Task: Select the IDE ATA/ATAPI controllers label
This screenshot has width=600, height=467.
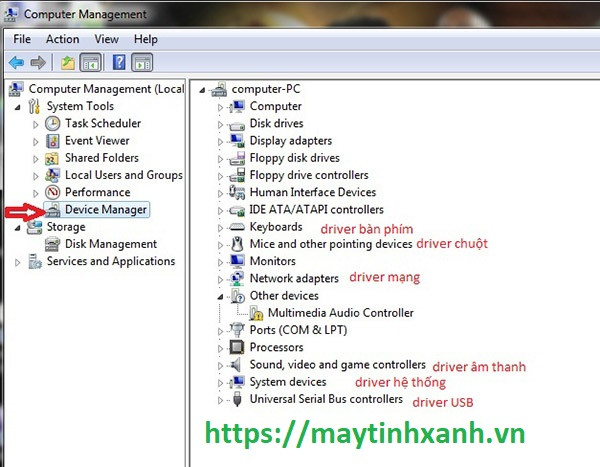Action: 316,209
